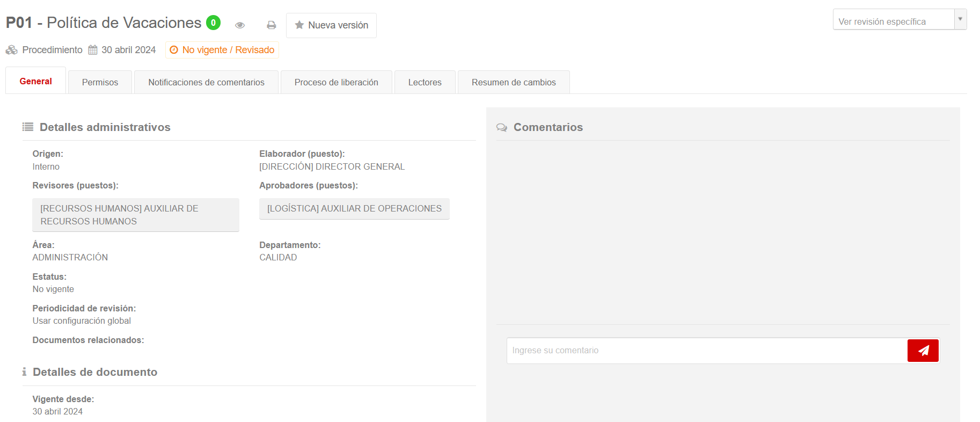The height and width of the screenshot is (422, 980).
Task: Click the Auxiliar de Operaciones approver tag
Action: (x=354, y=209)
